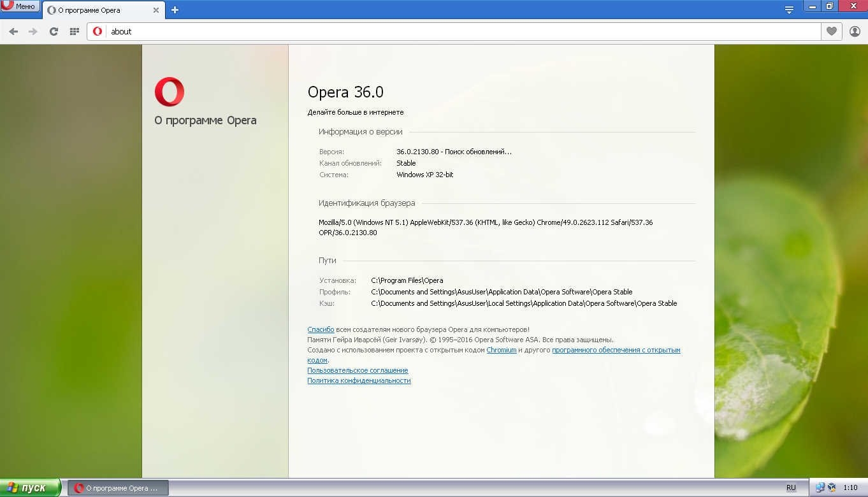Open Политика конфиденциальности link
This screenshot has height=497, width=868.
click(x=359, y=380)
